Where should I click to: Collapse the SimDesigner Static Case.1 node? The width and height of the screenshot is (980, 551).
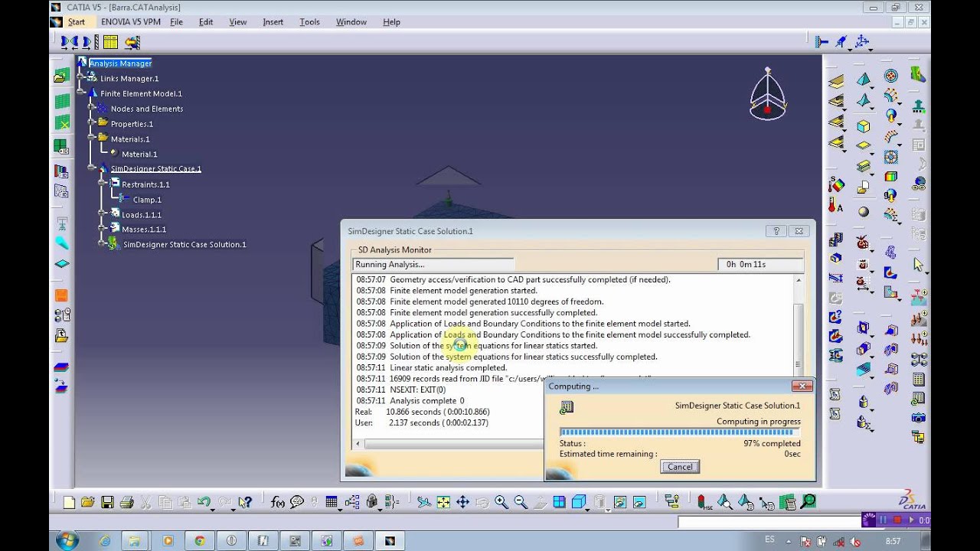click(x=92, y=168)
